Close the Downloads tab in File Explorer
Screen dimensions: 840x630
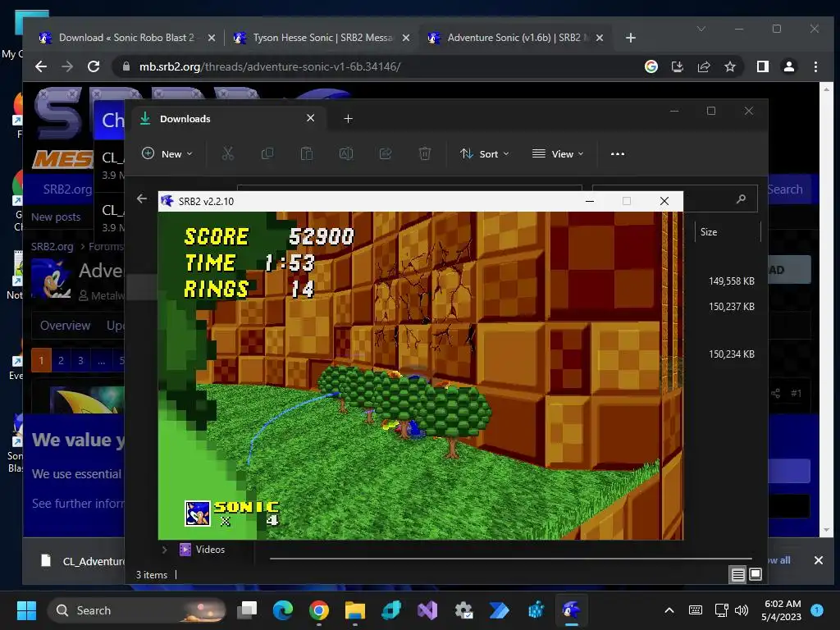[310, 118]
